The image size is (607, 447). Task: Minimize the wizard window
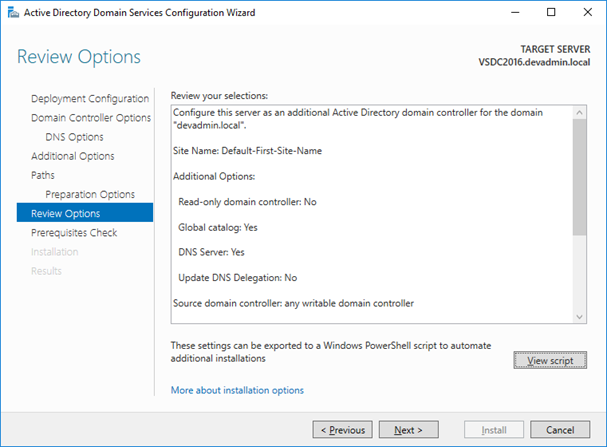pos(515,12)
